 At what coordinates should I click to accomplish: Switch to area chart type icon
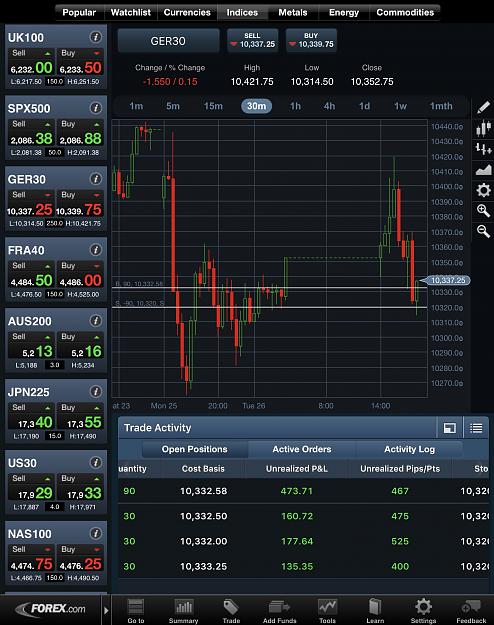483,170
